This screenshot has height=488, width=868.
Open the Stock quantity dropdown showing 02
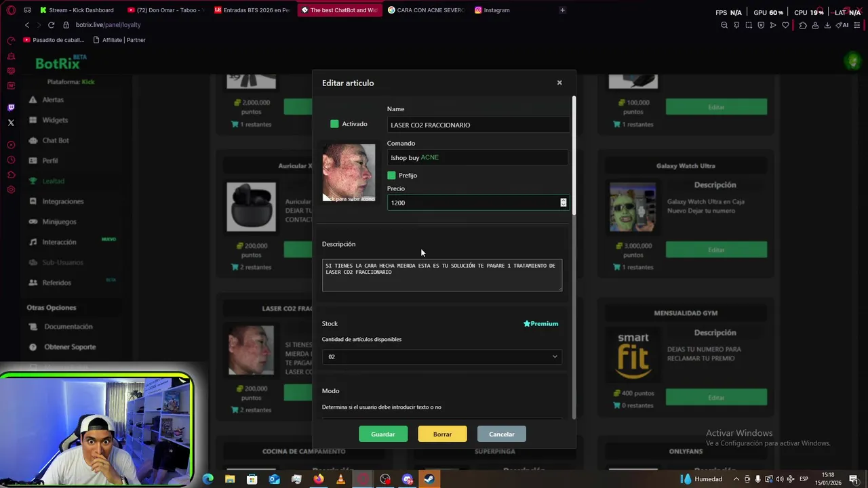click(442, 357)
